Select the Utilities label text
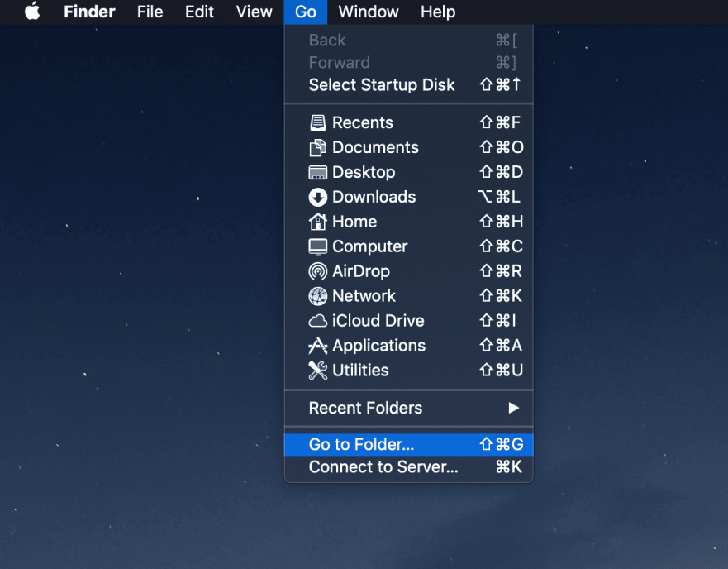 click(360, 371)
